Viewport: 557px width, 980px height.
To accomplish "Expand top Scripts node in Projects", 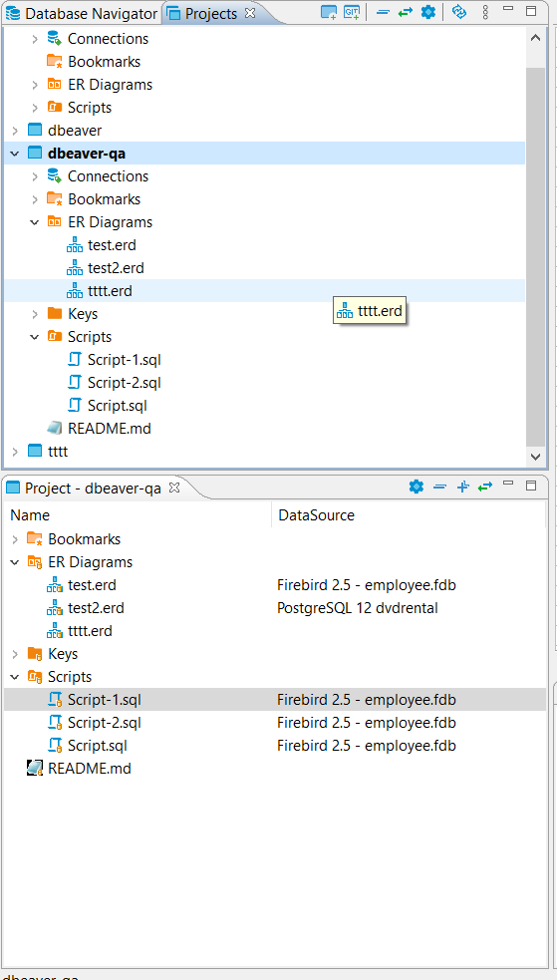I will [35, 108].
